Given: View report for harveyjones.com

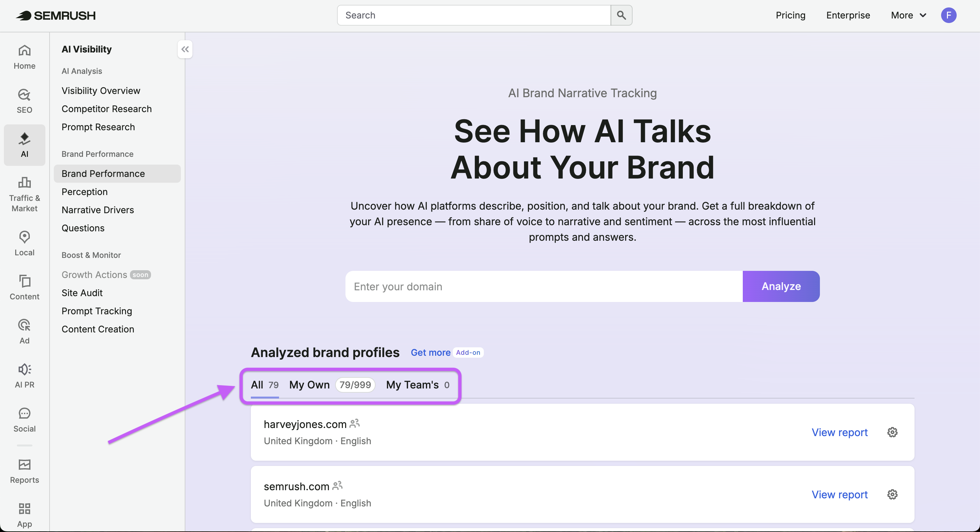Looking at the screenshot, I should point(840,432).
